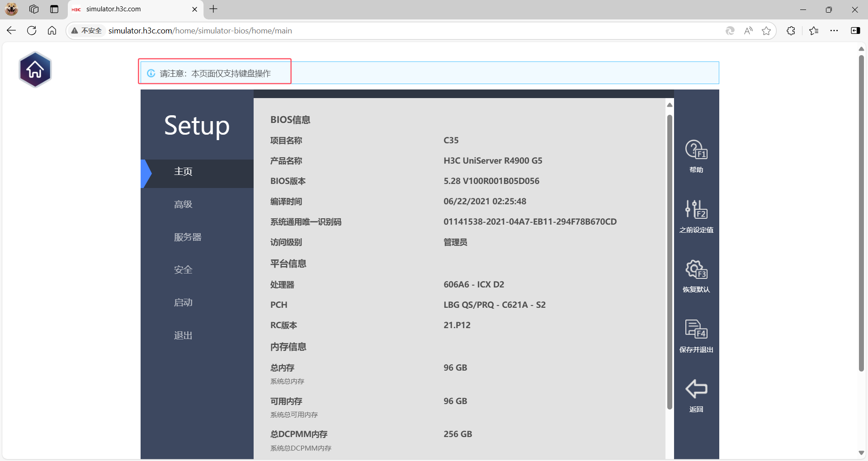Click the Setup title text
868x461 pixels.
click(197, 126)
